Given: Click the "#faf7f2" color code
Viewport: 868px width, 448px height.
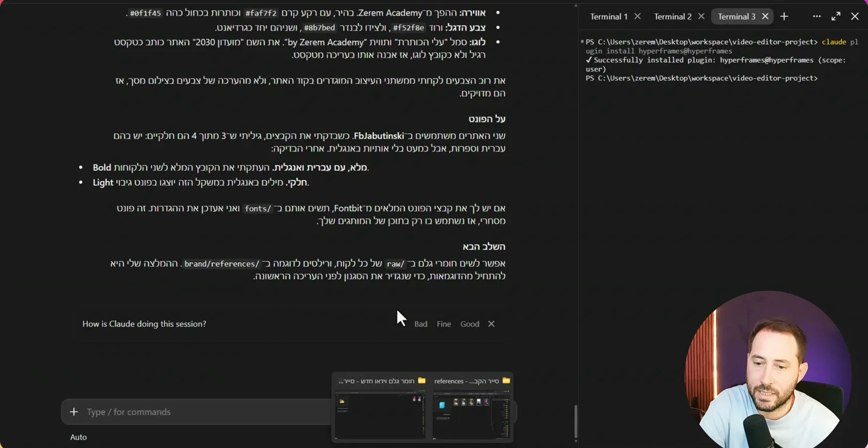Looking at the screenshot, I should coord(261,13).
